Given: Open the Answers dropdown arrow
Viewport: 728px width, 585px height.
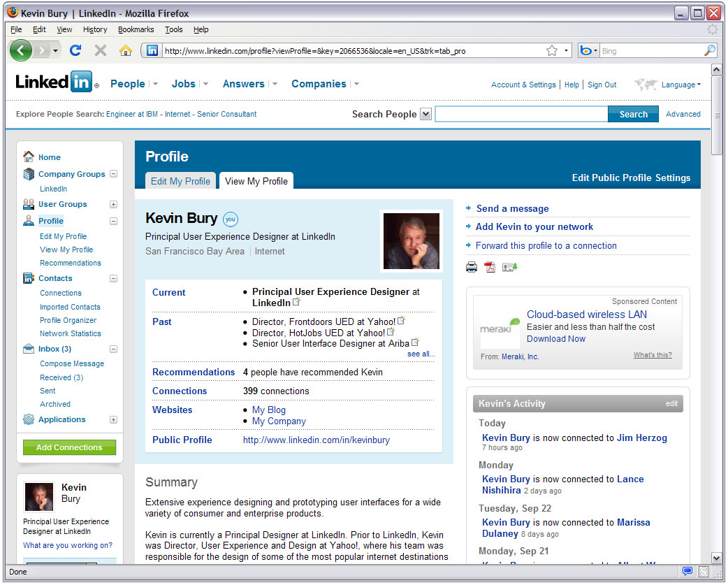Looking at the screenshot, I should [x=275, y=84].
